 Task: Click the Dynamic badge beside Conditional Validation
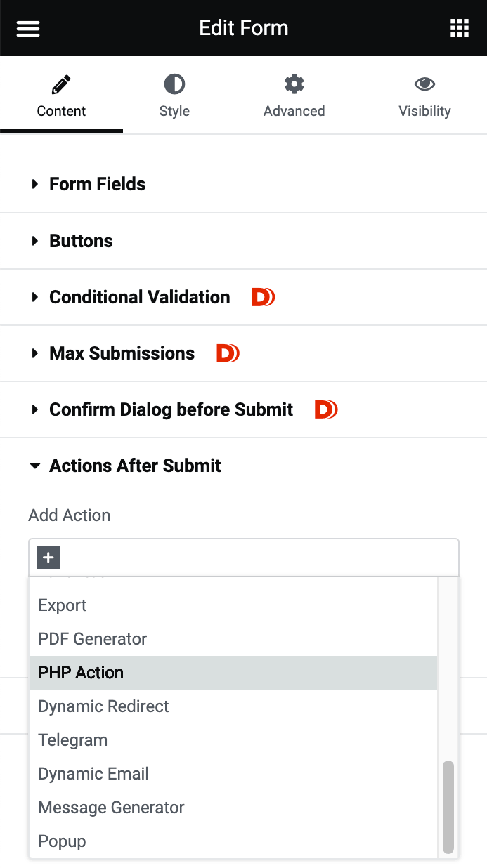click(263, 297)
